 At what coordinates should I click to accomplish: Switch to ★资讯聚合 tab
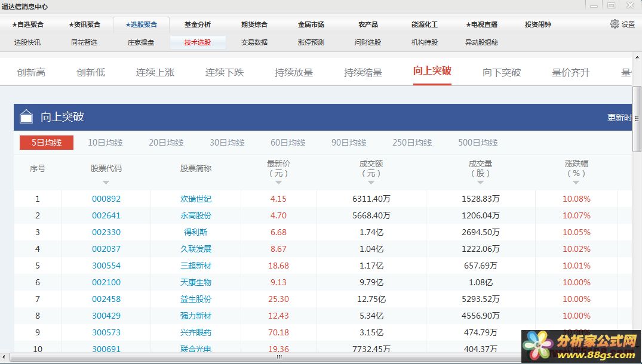[84, 24]
